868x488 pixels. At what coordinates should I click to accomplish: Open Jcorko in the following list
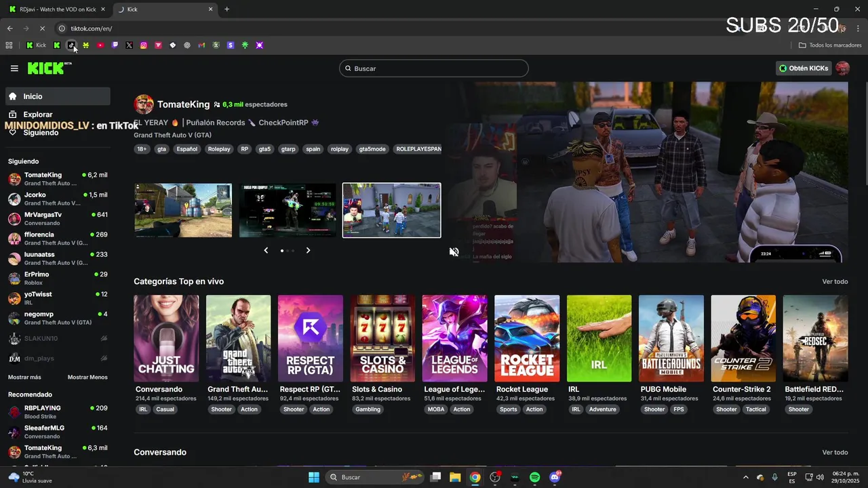[x=58, y=199]
